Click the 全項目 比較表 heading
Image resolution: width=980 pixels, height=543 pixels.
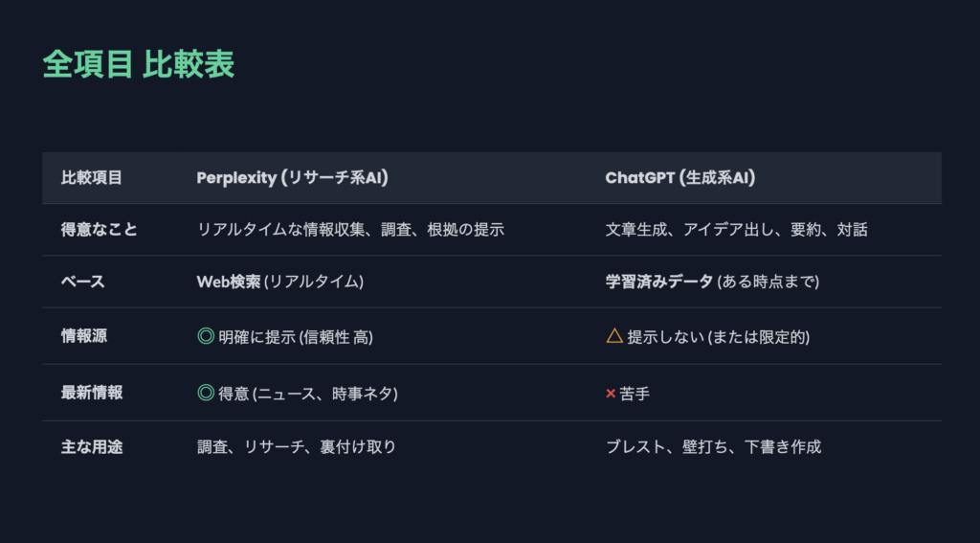(x=138, y=64)
